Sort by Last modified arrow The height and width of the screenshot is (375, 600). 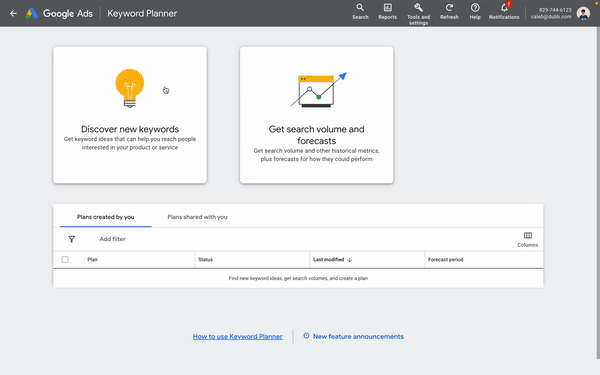pos(349,260)
